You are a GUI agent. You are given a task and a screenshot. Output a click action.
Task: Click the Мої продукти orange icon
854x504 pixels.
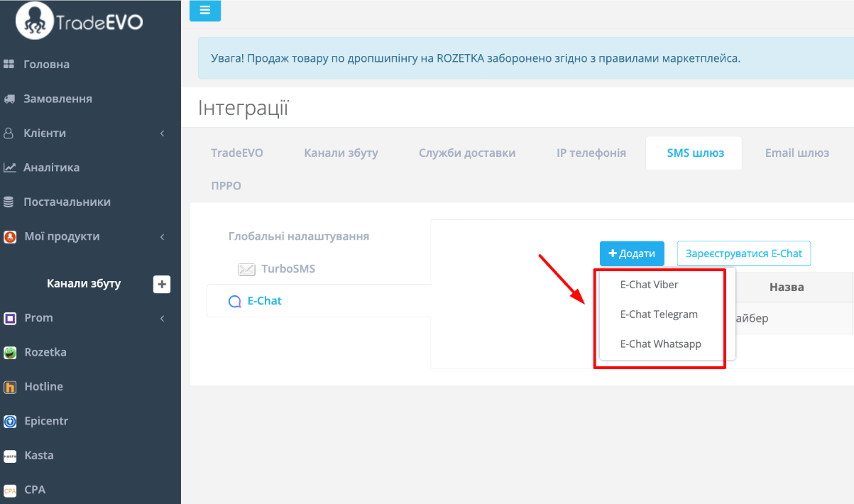pos(10,237)
